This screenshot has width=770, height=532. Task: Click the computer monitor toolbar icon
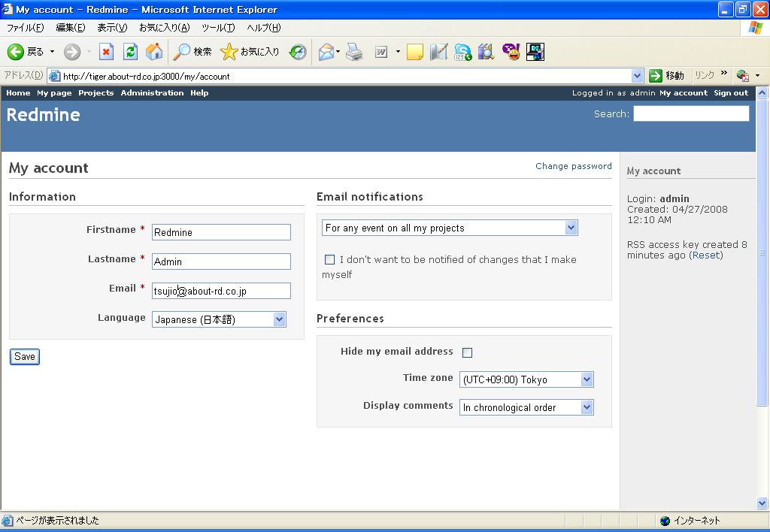(x=535, y=52)
